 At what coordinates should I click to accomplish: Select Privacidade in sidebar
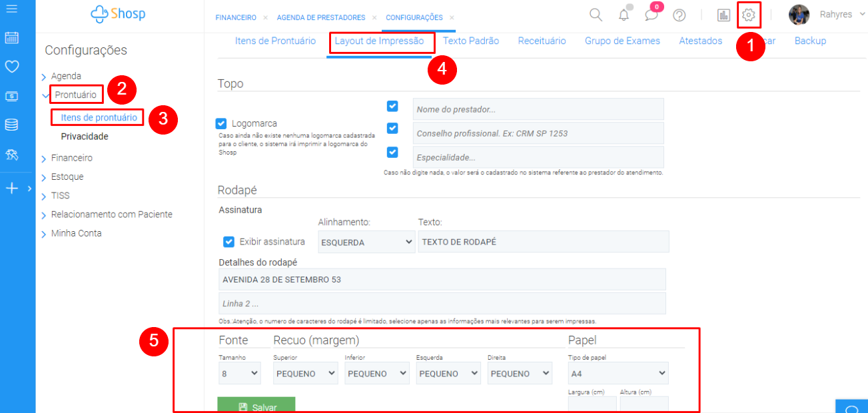85,137
